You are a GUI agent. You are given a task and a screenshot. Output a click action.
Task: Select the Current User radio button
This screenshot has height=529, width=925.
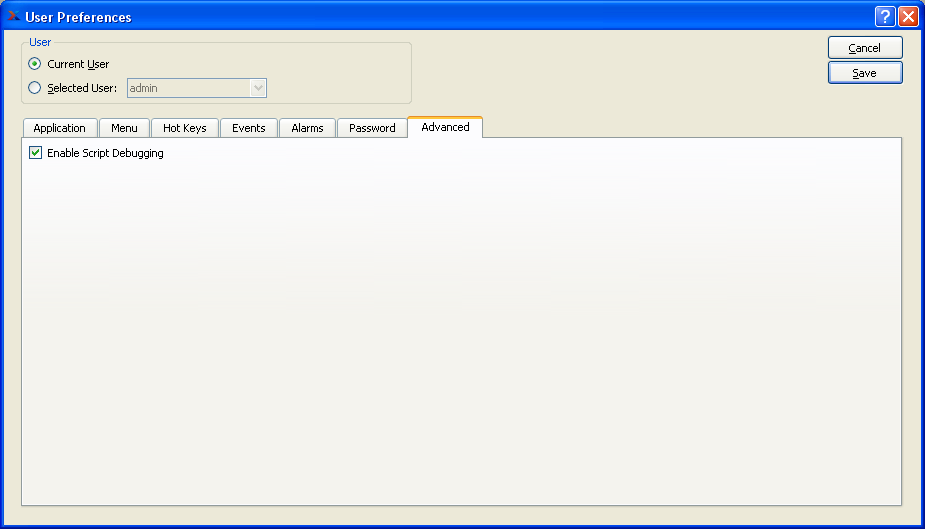(35, 64)
